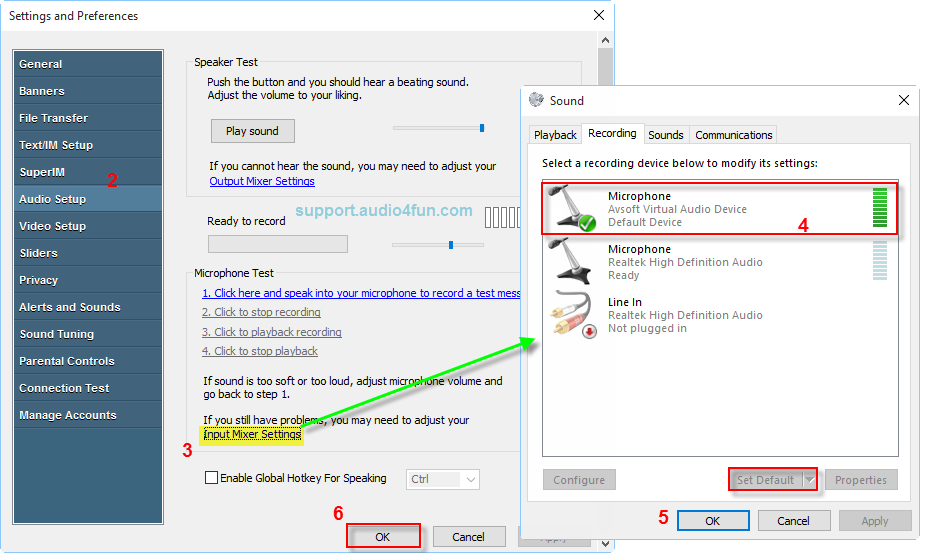Select Audio Setup in the sidebar
The image size is (931, 553).
tap(53, 199)
